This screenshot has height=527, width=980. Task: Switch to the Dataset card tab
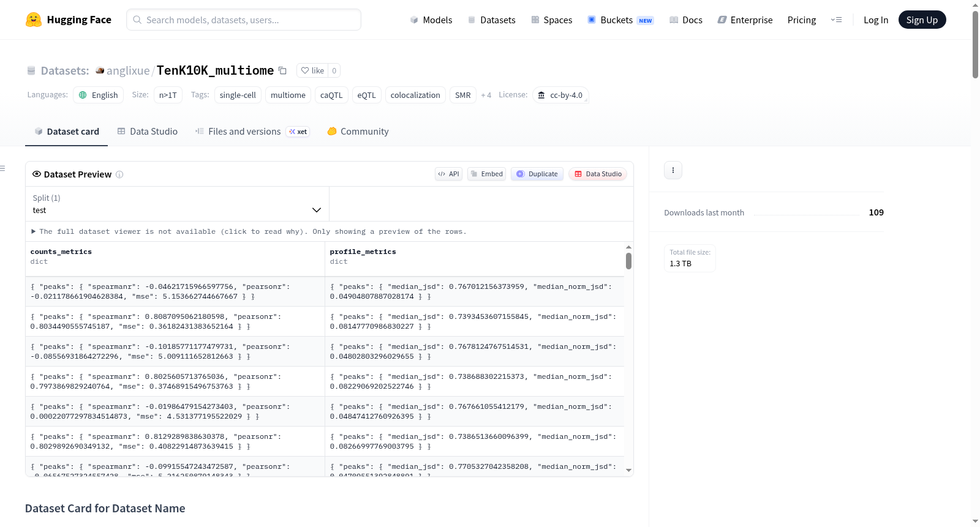click(x=66, y=132)
